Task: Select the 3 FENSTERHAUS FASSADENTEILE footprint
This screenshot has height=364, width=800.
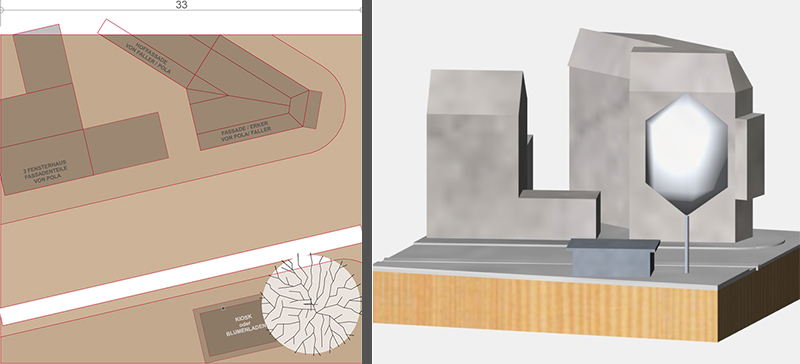Action: [x=45, y=163]
